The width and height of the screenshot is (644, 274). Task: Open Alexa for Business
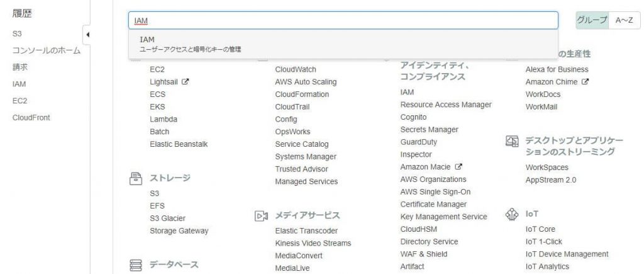pos(557,69)
